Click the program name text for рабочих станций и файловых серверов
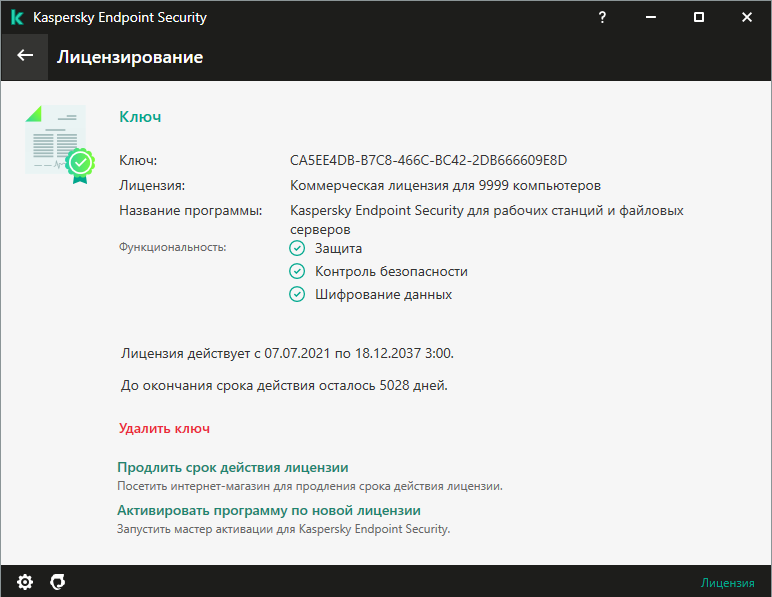772x597 pixels. click(486, 220)
